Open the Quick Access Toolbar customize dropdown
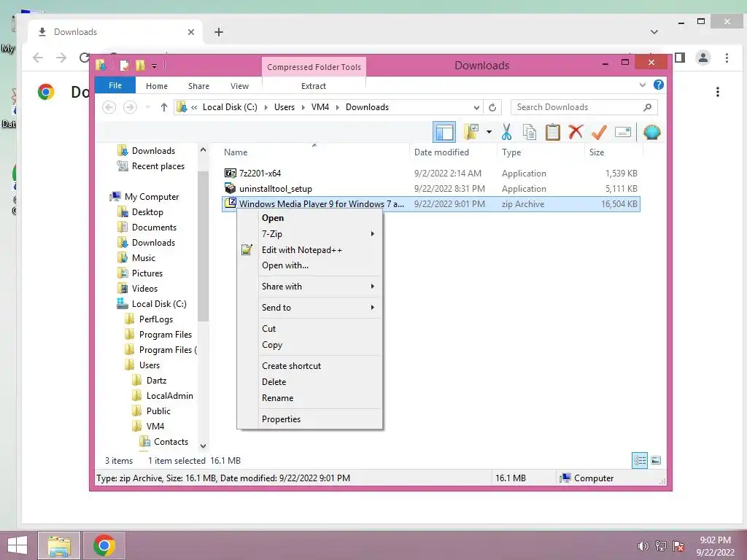This screenshot has height=560, width=747. tap(155, 66)
